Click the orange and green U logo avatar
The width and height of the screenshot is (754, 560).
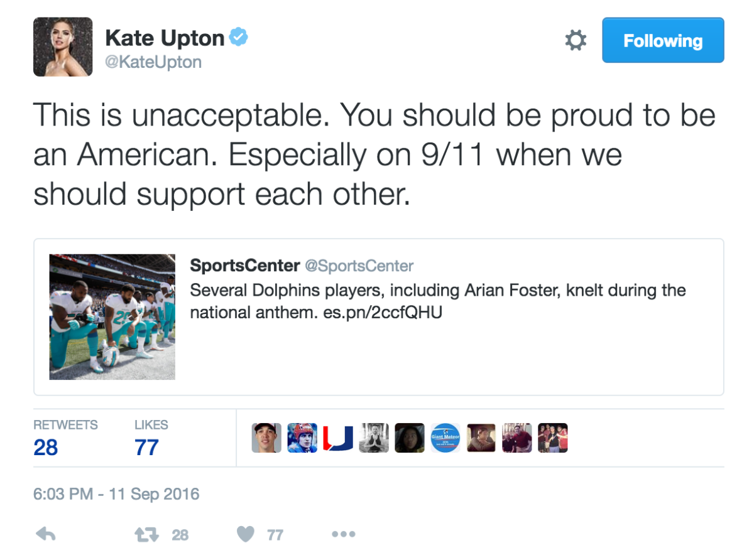tap(338, 438)
